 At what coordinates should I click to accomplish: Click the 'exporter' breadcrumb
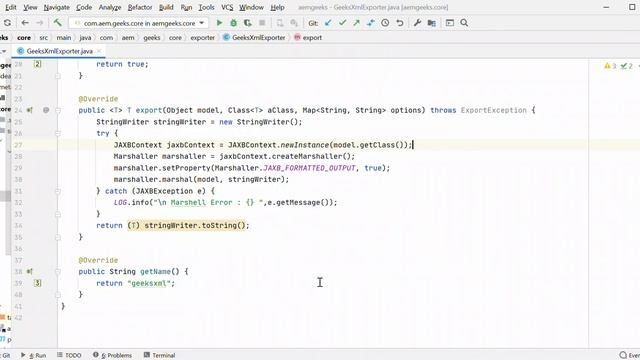click(x=202, y=38)
